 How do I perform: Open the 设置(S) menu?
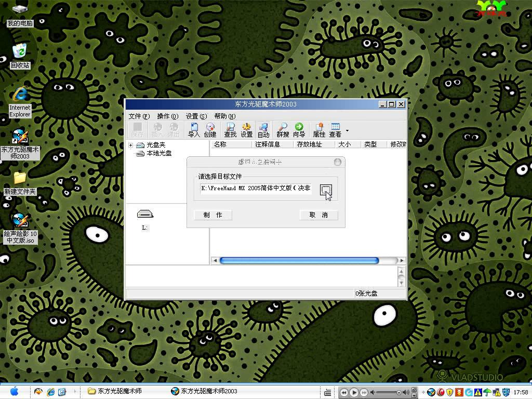pos(196,116)
